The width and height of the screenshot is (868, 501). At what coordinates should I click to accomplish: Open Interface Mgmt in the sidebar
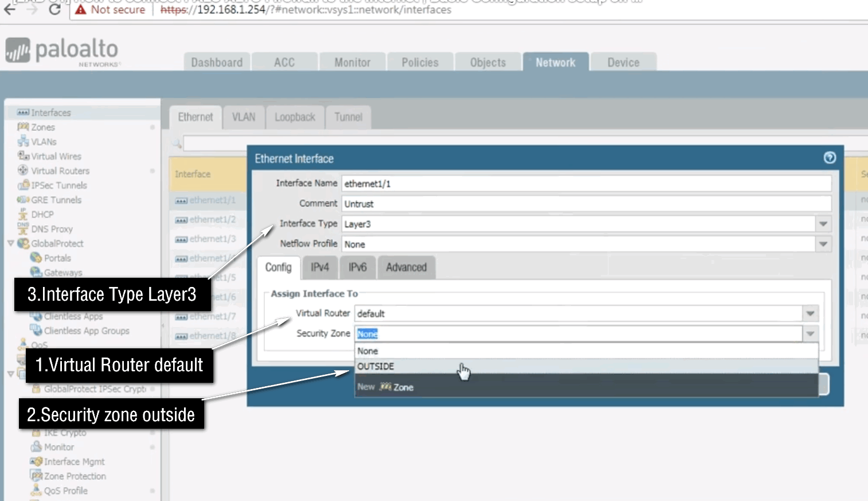(75, 461)
